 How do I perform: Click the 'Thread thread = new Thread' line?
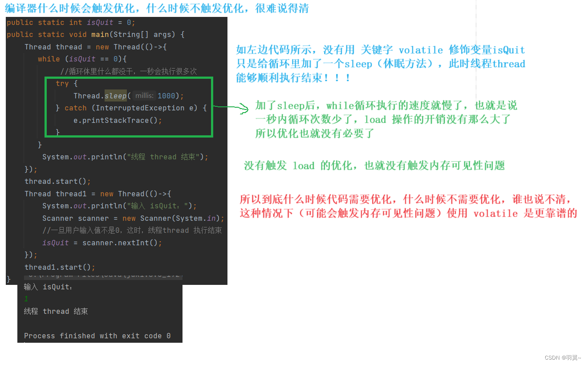click(x=96, y=47)
